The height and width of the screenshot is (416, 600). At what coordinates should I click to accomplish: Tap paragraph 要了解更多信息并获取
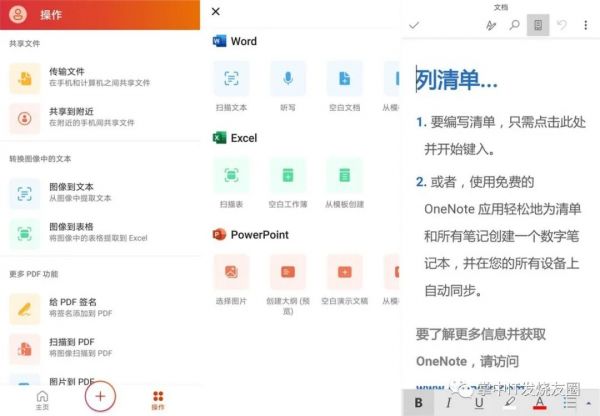click(x=481, y=334)
